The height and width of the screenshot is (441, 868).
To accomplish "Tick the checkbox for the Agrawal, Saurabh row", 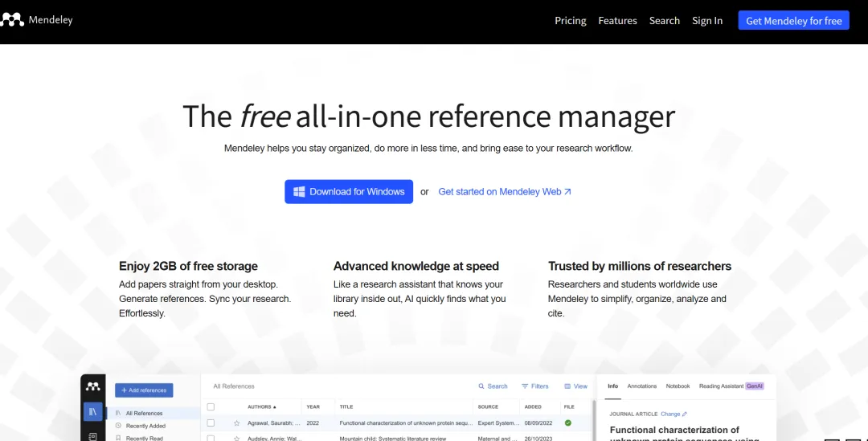I will click(211, 423).
